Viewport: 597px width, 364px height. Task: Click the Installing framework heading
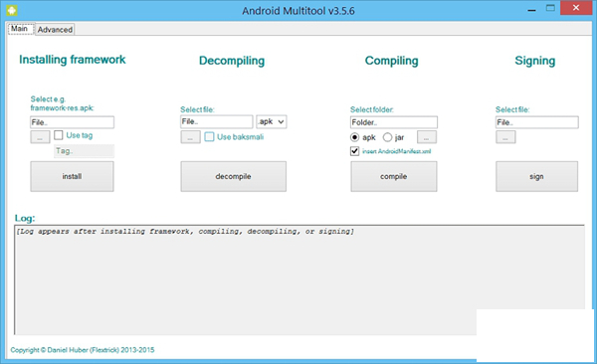point(73,60)
